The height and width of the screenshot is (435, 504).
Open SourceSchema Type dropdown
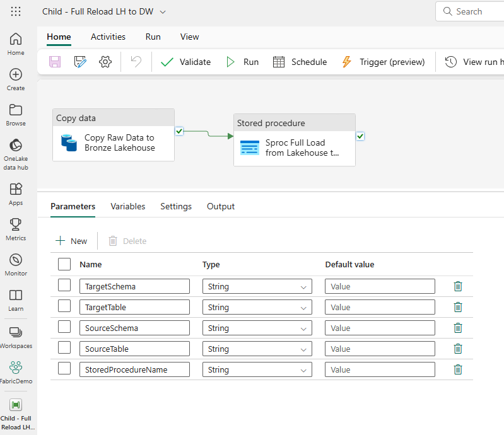(257, 328)
